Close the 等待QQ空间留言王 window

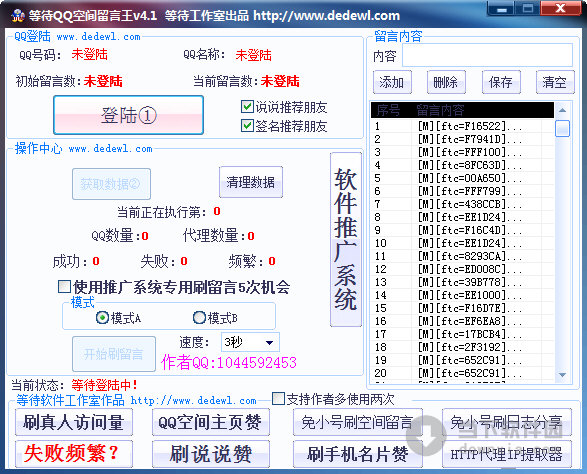pyautogui.click(x=560, y=8)
